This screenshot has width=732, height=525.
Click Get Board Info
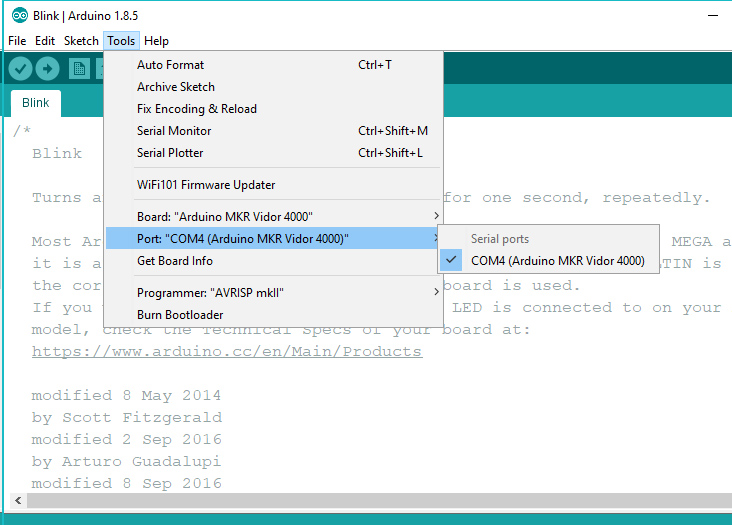[x=175, y=261]
